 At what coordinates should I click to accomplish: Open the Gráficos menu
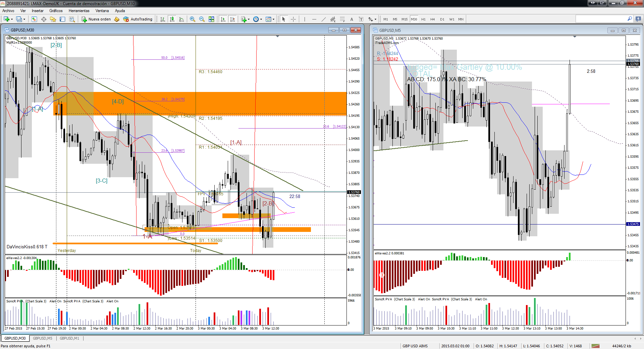coord(56,11)
